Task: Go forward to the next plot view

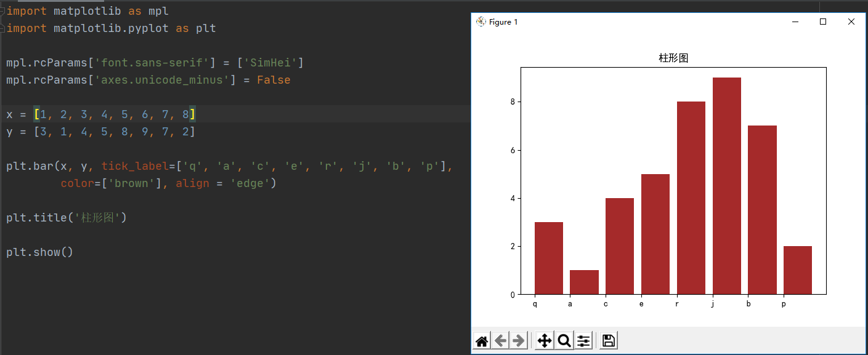Action: click(519, 340)
